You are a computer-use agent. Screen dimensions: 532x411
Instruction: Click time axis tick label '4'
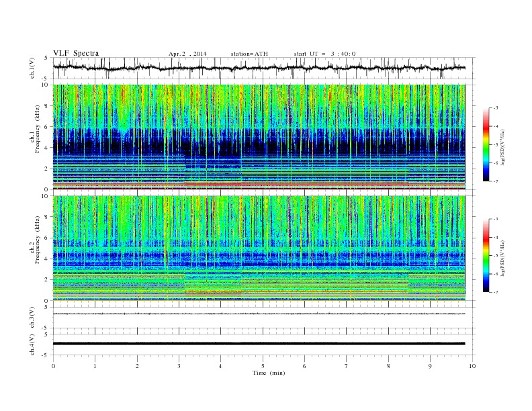tap(220, 366)
